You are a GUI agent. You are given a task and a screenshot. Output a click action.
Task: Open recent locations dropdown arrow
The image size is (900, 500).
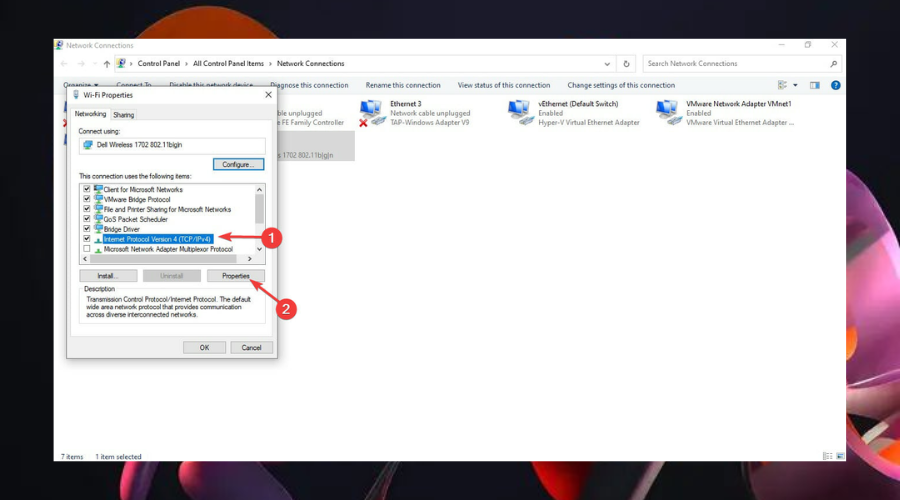coord(94,64)
